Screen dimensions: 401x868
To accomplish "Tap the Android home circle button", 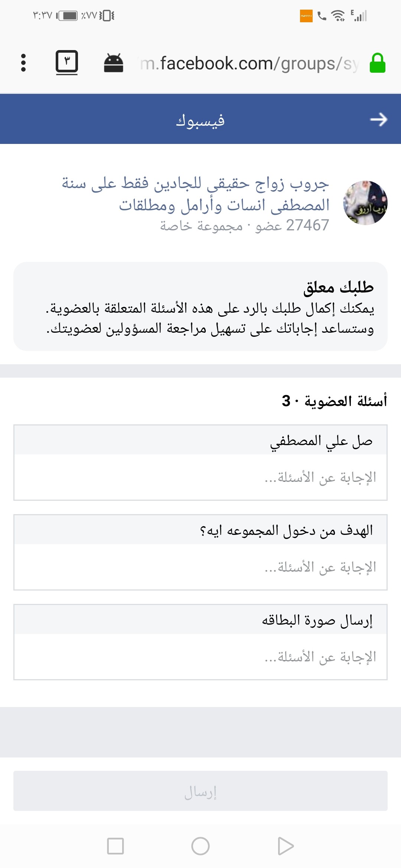I will click(200, 846).
